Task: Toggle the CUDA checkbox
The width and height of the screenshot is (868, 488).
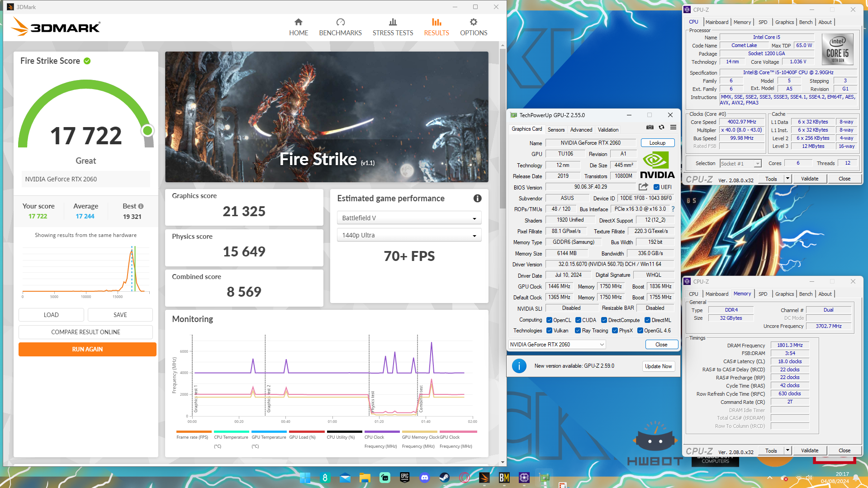Action: 578,320
